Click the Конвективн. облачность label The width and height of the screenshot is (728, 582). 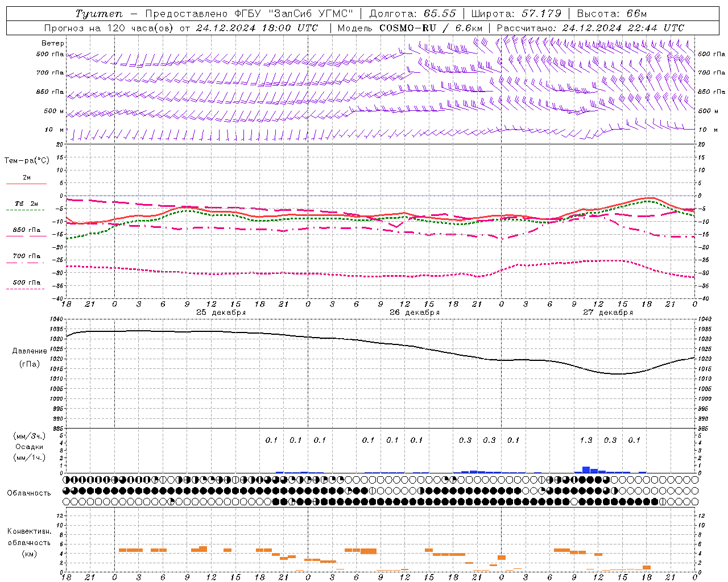point(29,537)
